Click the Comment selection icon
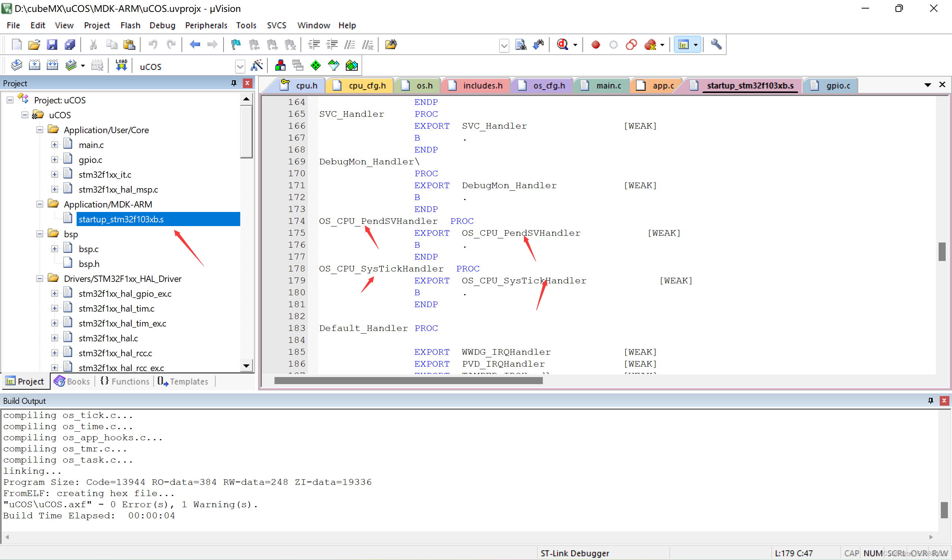Viewport: 952px width, 560px height. 350,45
